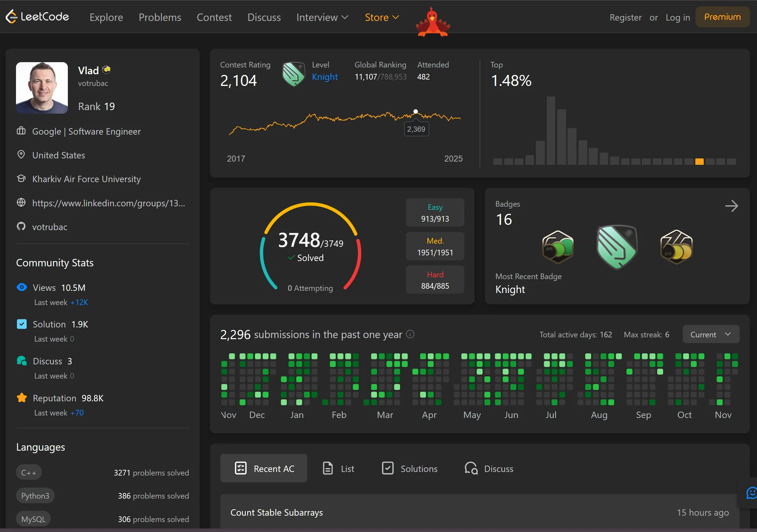Click the premium badge beside Vlad's name

point(107,70)
